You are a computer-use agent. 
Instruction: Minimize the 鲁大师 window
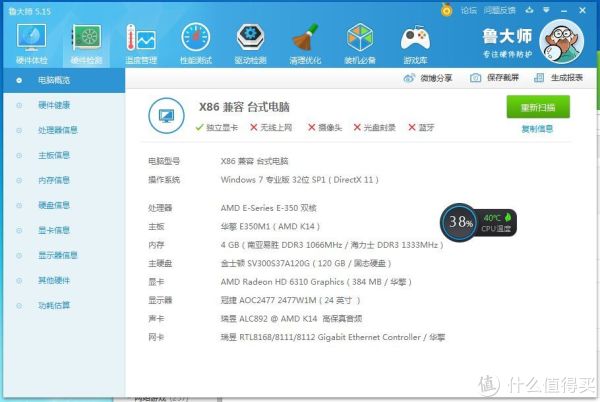tap(564, 11)
